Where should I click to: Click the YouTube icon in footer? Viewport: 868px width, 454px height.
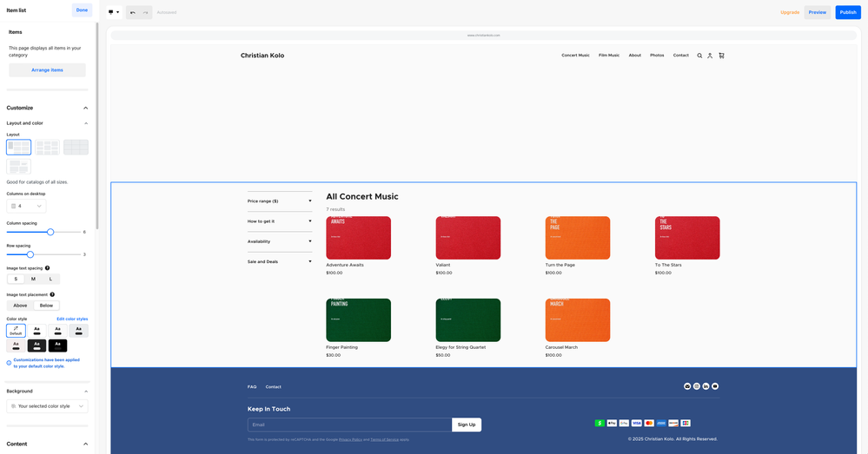[x=715, y=386]
